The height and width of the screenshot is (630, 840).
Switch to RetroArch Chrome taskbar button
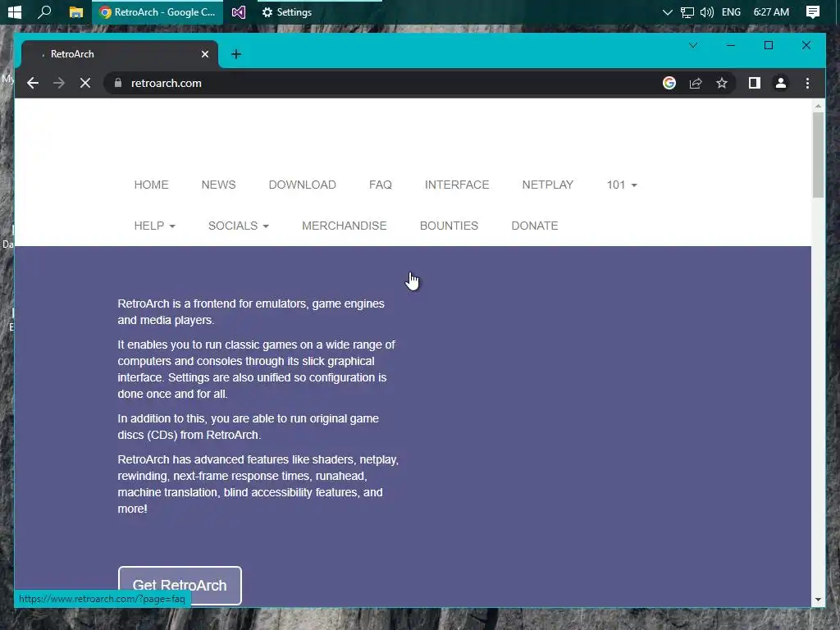point(157,11)
